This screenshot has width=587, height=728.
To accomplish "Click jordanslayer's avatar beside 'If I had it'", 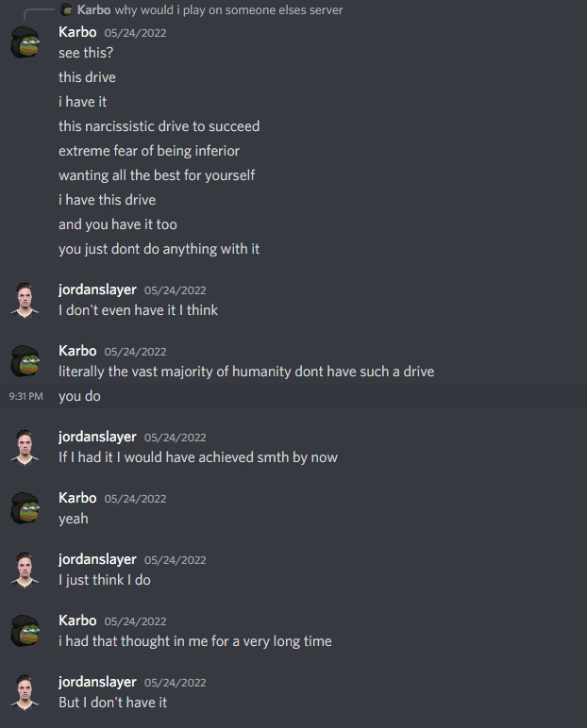I will pyautogui.click(x=25, y=447).
